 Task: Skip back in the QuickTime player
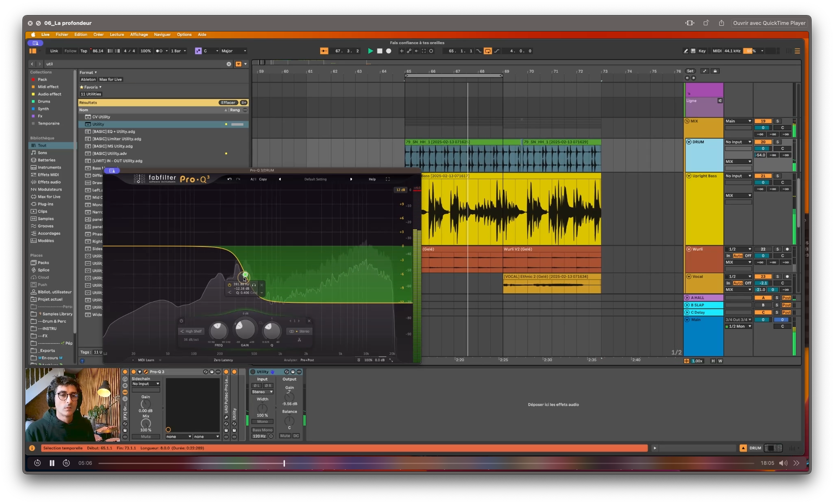coord(37,463)
